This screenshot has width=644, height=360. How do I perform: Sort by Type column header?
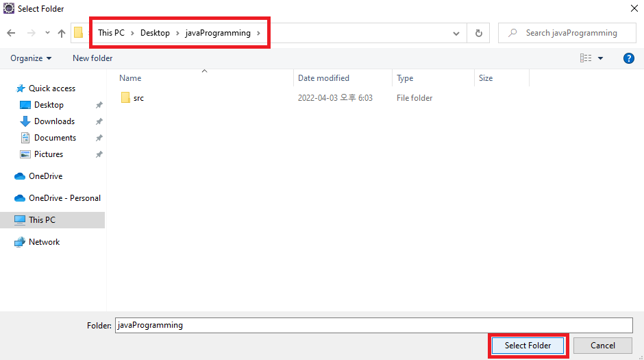pos(405,78)
